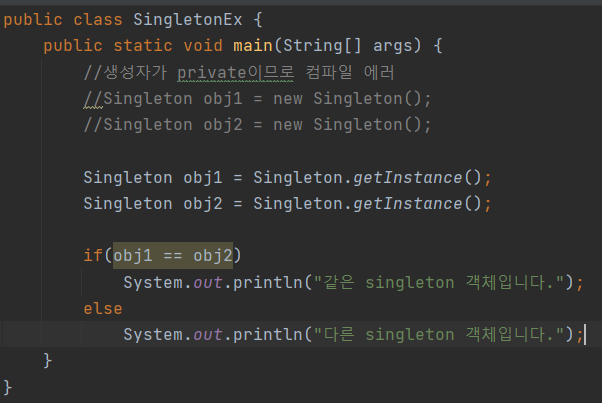Click 'out' in the else println line
The width and height of the screenshot is (602, 403).
click(x=208, y=335)
